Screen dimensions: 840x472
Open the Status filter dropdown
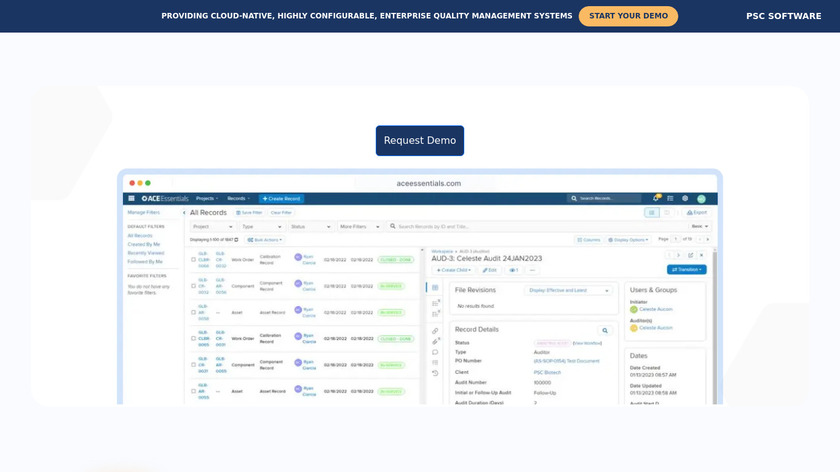(x=309, y=227)
